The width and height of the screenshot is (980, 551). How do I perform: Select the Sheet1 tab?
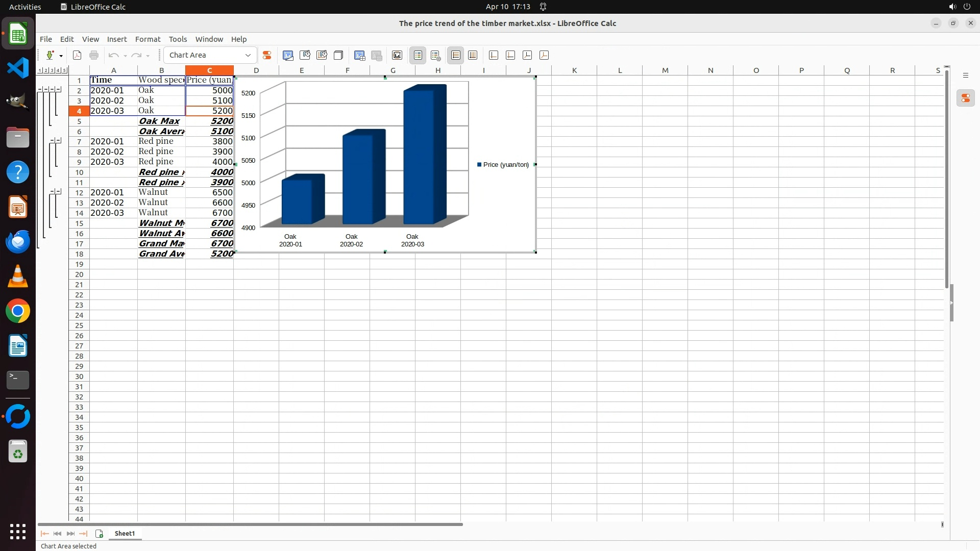pyautogui.click(x=125, y=533)
